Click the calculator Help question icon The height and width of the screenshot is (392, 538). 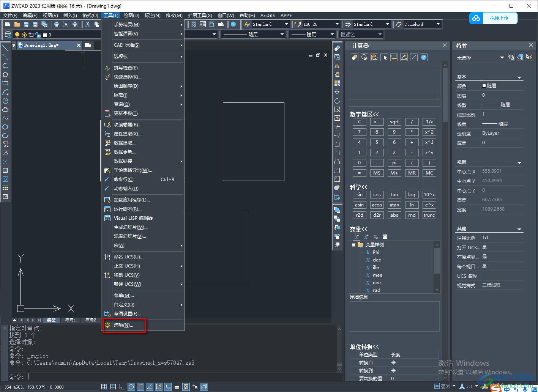[424, 57]
